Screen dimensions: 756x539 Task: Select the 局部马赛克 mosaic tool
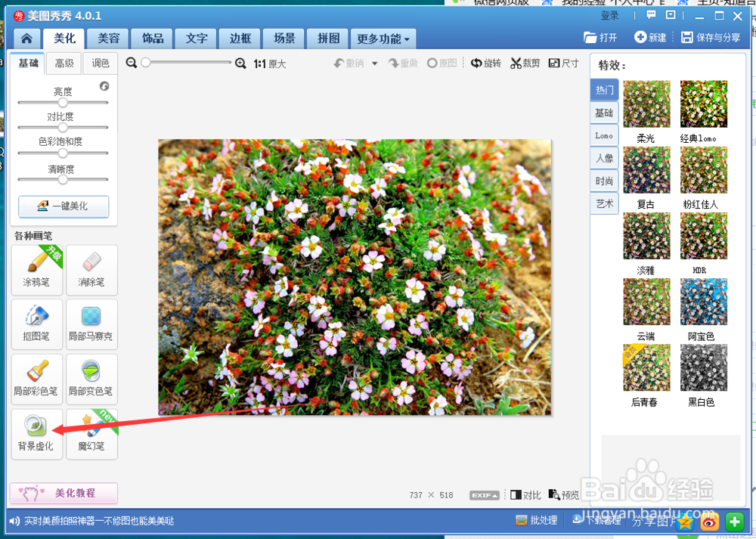(91, 324)
